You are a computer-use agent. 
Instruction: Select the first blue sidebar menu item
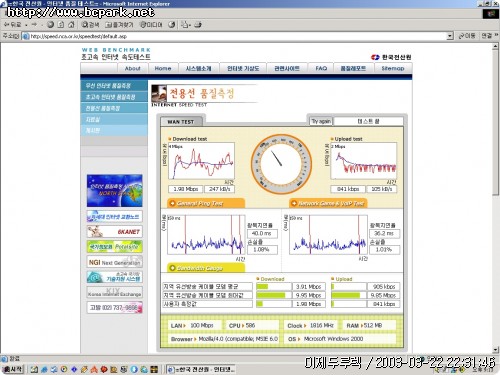[x=114, y=86]
